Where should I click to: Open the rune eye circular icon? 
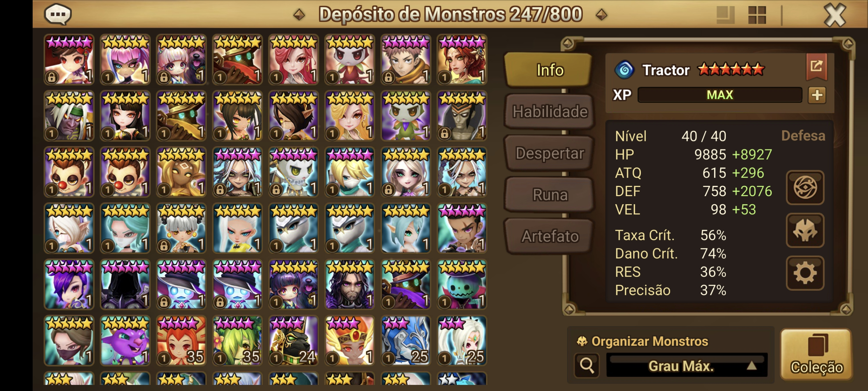point(805,187)
